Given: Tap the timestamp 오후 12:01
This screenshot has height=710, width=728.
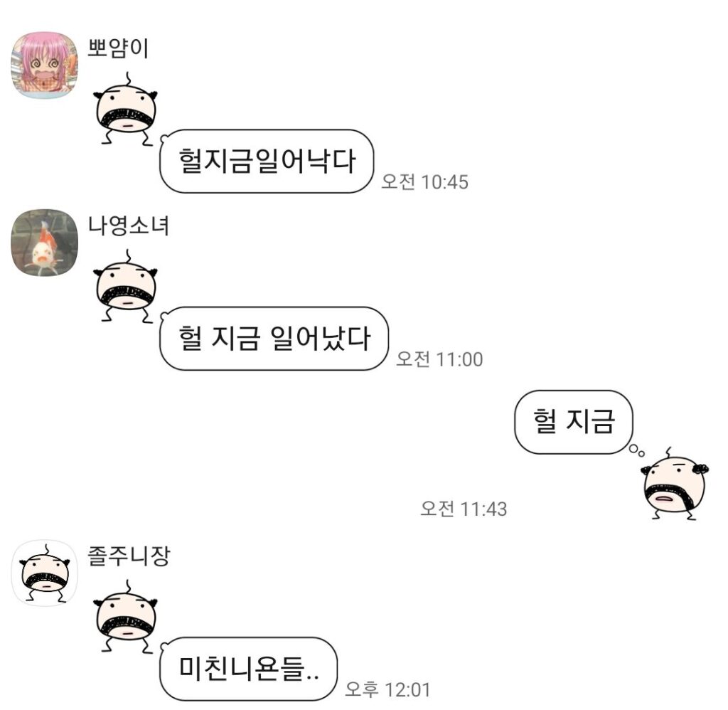Looking at the screenshot, I should [387, 689].
